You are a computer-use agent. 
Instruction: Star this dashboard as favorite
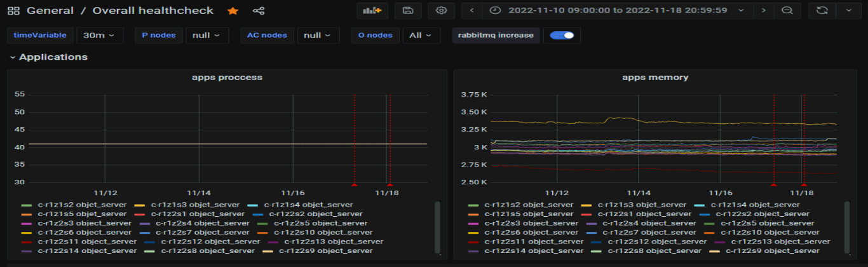tap(233, 11)
